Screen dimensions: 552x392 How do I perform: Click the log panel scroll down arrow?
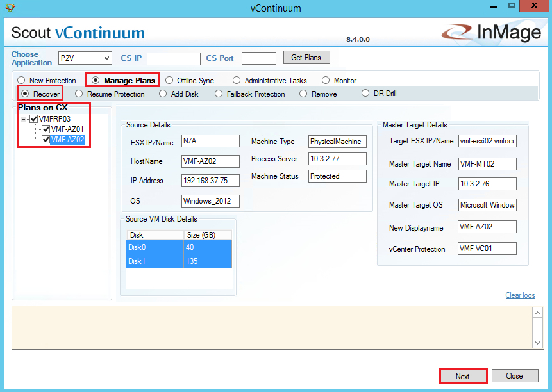[538, 343]
